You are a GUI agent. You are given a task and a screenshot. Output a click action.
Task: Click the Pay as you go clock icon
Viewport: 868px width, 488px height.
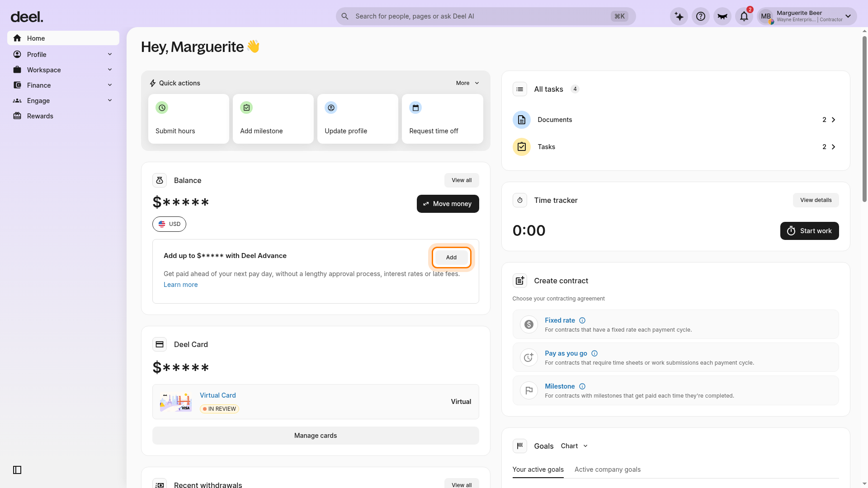[529, 357]
